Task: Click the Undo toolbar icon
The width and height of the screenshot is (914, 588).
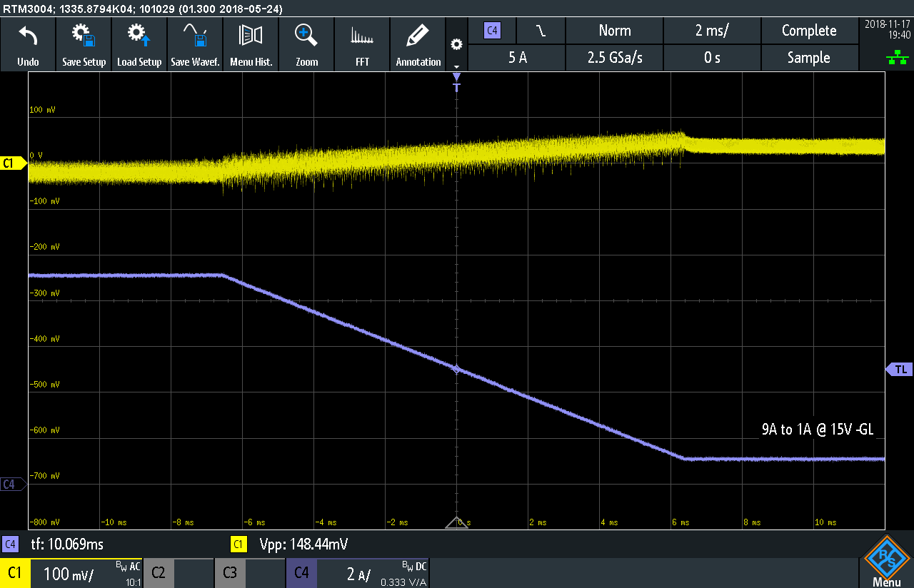Action: 28,44
